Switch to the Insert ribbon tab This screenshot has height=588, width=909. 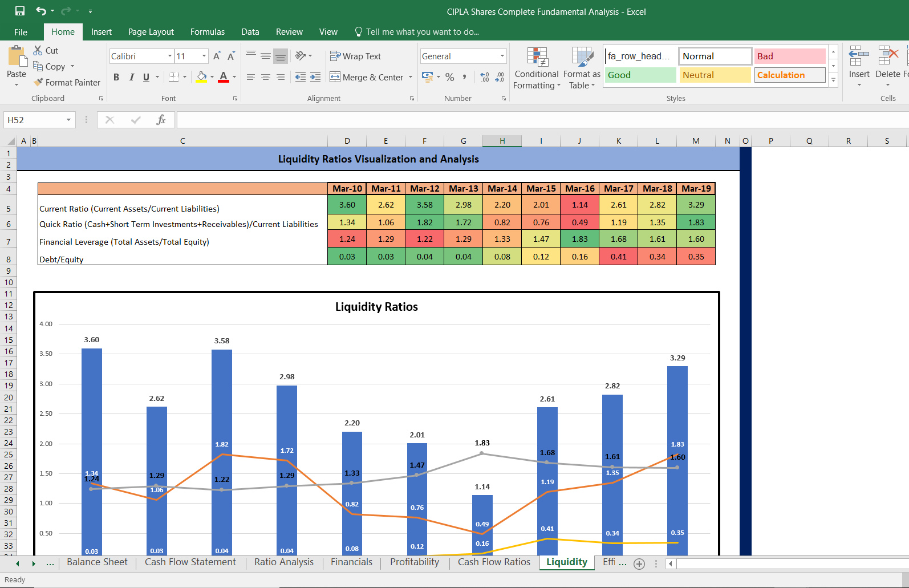tap(102, 32)
